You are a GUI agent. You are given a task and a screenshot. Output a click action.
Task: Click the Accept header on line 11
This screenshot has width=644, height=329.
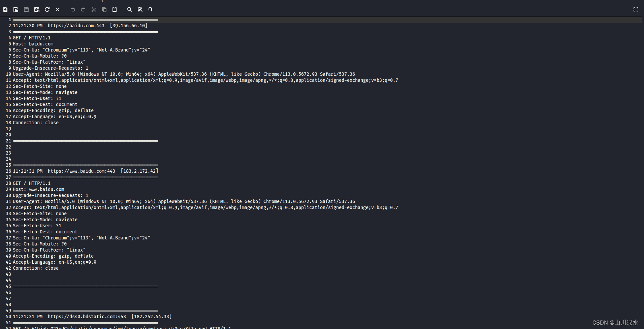point(205,80)
